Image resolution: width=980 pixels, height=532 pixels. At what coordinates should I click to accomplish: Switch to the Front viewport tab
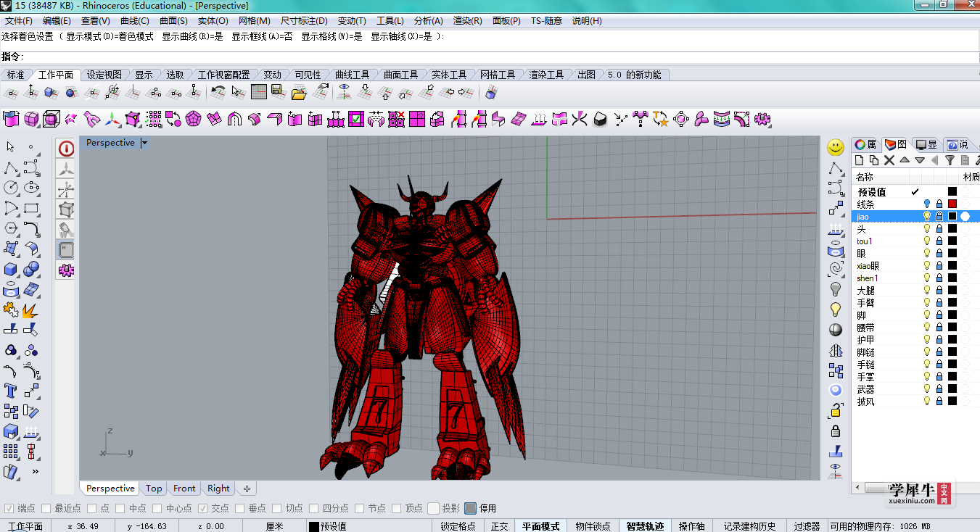coord(184,489)
